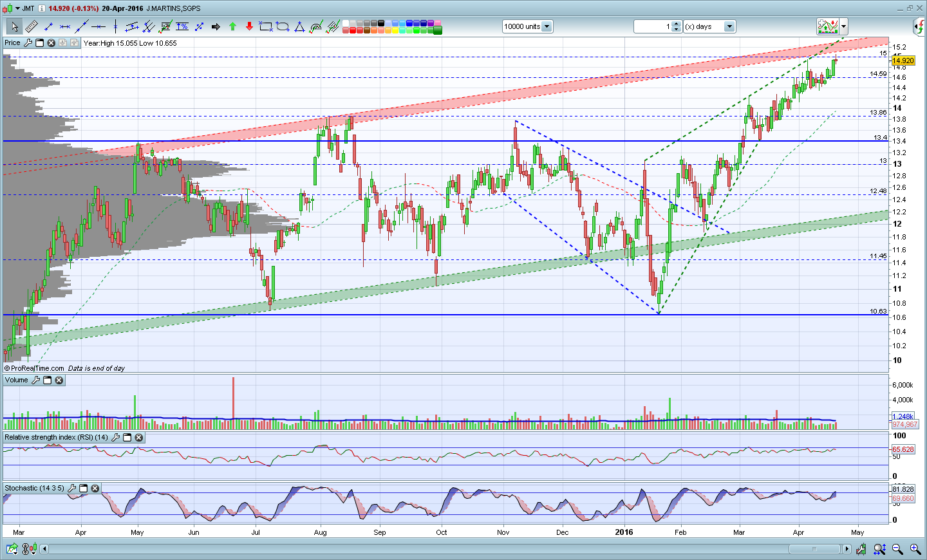
Task: Select the ruler measurement tool
Action: tap(32, 26)
